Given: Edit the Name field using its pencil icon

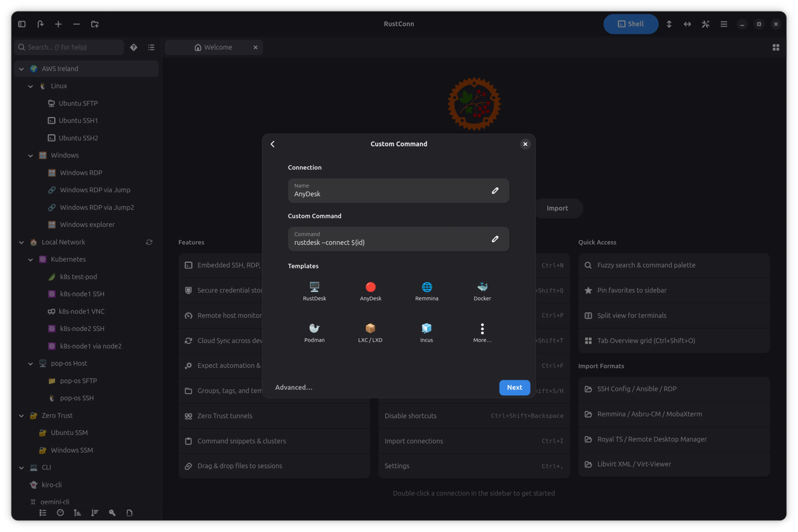Looking at the screenshot, I should [x=495, y=191].
